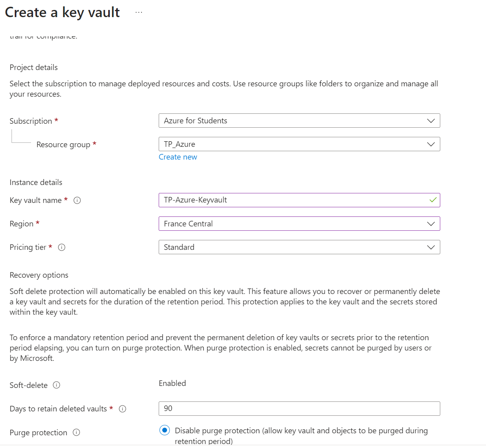The height and width of the screenshot is (448, 486).
Task: Click the Create new resource group link
Action: (178, 157)
